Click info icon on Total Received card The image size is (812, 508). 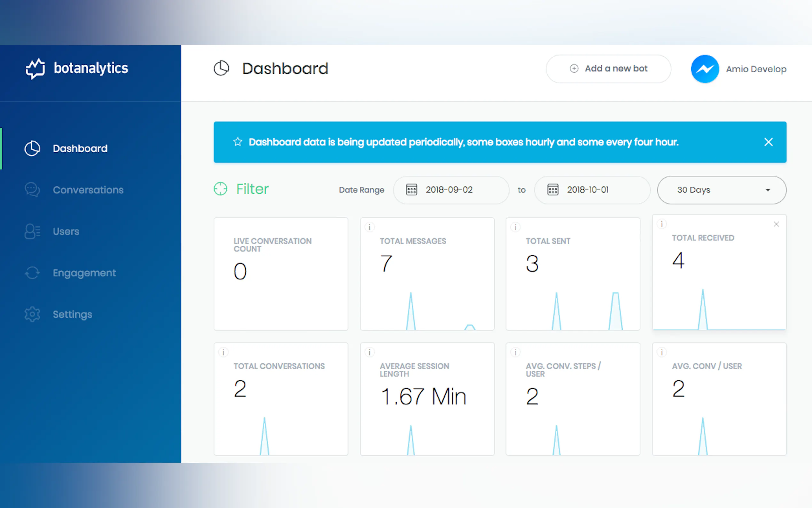(662, 224)
